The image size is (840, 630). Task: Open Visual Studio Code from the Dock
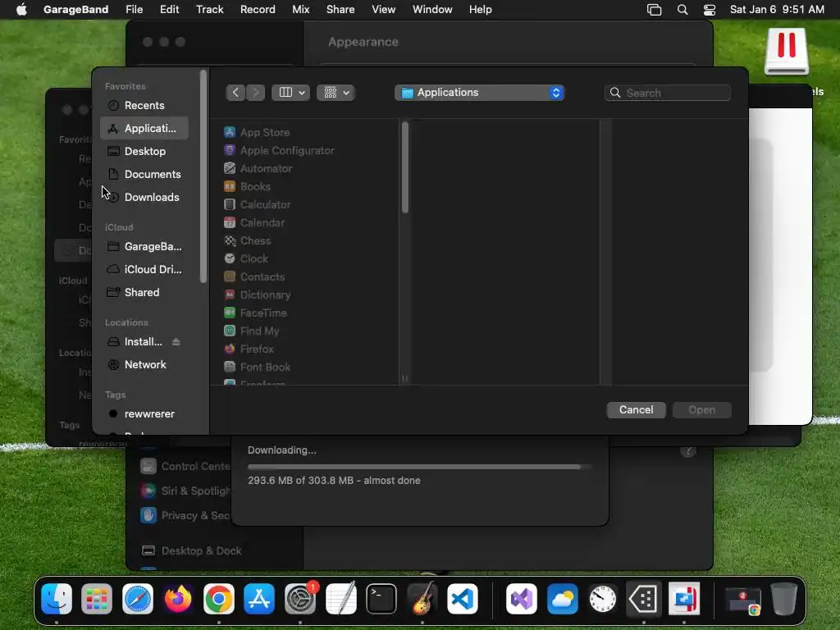click(463, 598)
